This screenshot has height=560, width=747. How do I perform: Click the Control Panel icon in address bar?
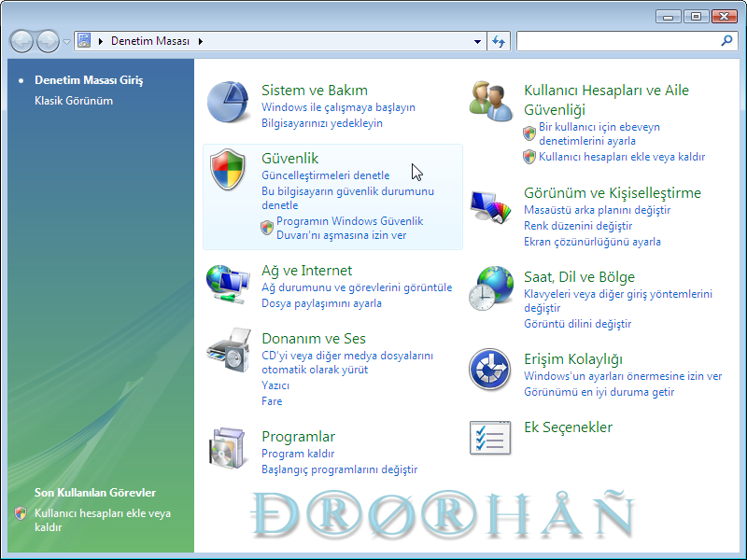tap(84, 40)
